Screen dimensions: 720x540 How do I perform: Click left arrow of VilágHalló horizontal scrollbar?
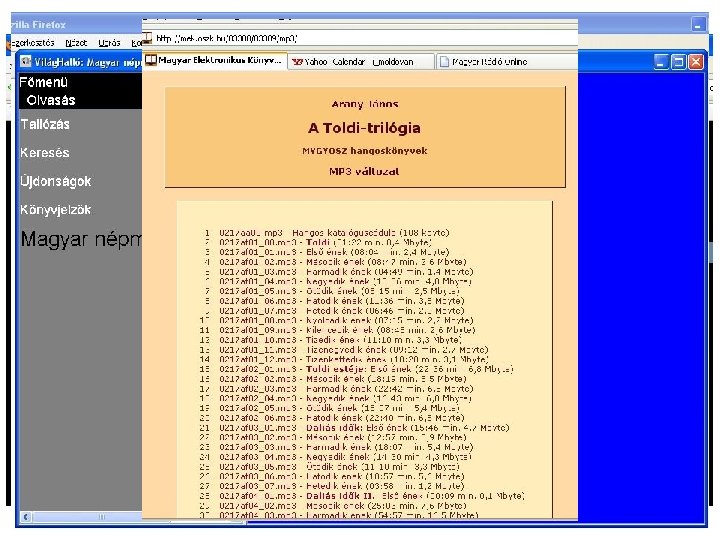(x=26, y=517)
